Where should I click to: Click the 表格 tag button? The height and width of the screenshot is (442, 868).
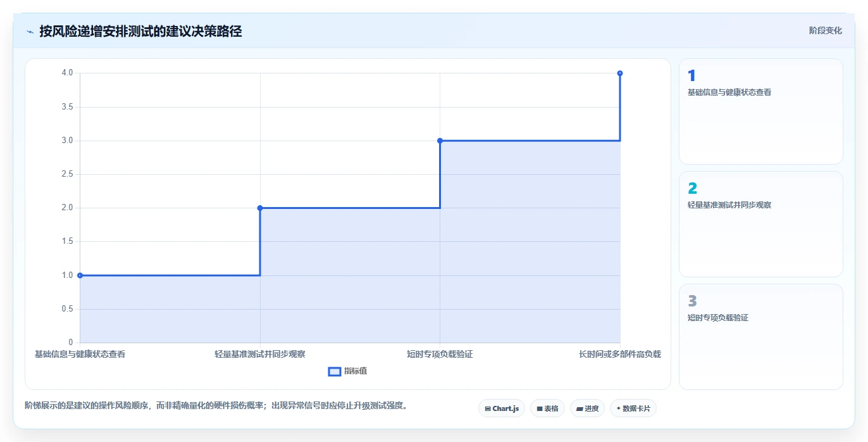click(x=547, y=408)
